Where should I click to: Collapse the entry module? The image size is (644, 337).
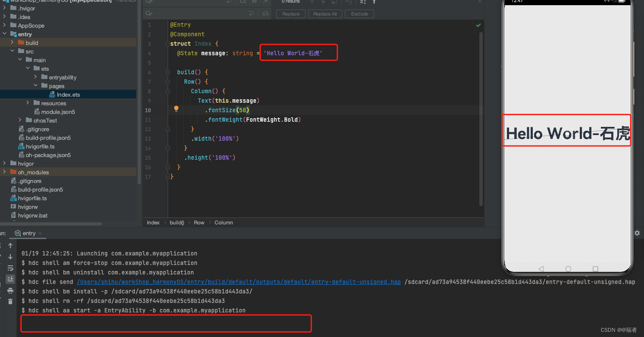(x=4, y=34)
